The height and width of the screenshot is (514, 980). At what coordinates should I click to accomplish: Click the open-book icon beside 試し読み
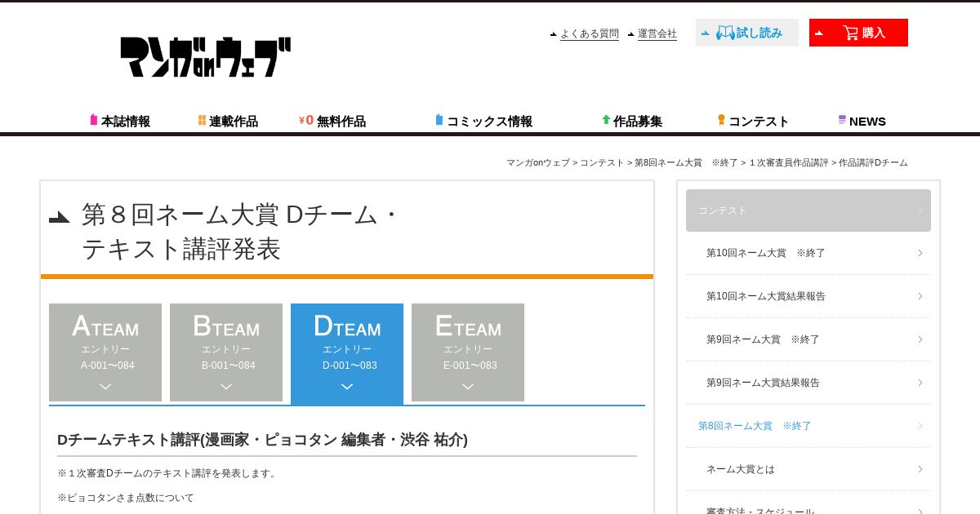tap(725, 33)
